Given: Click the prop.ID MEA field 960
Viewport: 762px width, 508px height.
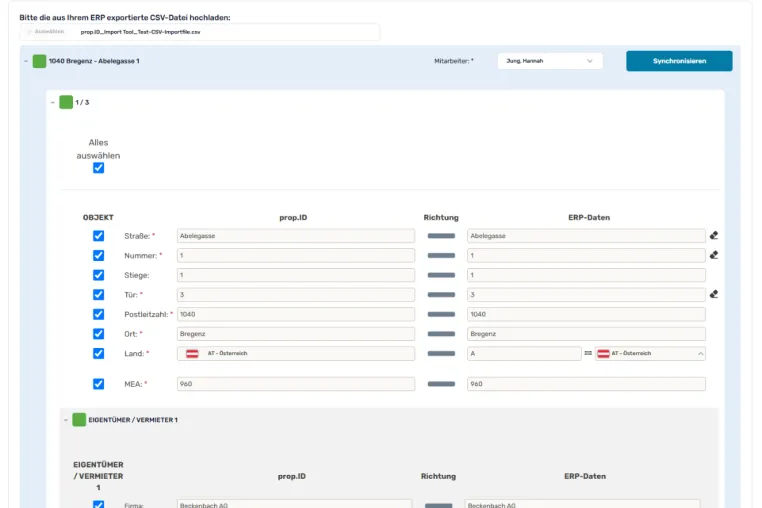Looking at the screenshot, I should 296,384.
